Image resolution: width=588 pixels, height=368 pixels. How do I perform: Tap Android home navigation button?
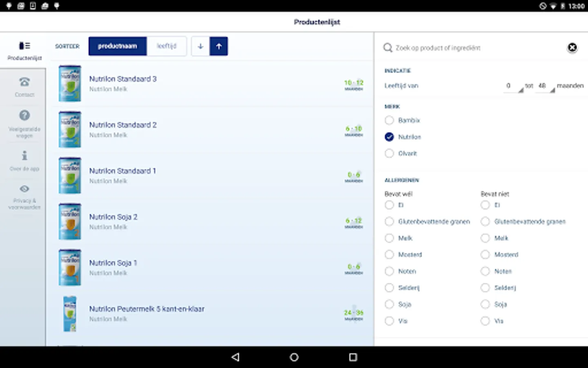pos(294,357)
